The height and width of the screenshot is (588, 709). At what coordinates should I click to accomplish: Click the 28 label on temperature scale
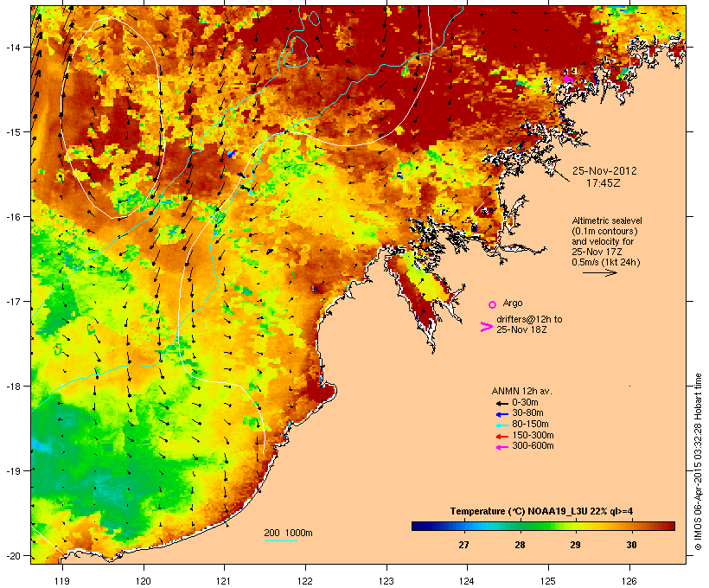point(520,545)
